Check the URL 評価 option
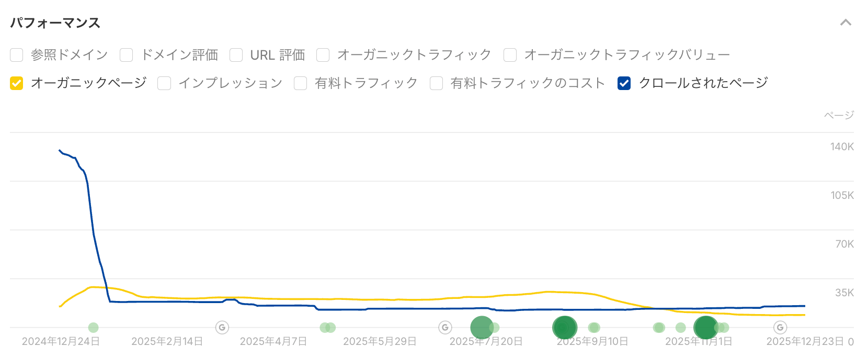Viewport: 868px width, 357px height. [x=236, y=55]
